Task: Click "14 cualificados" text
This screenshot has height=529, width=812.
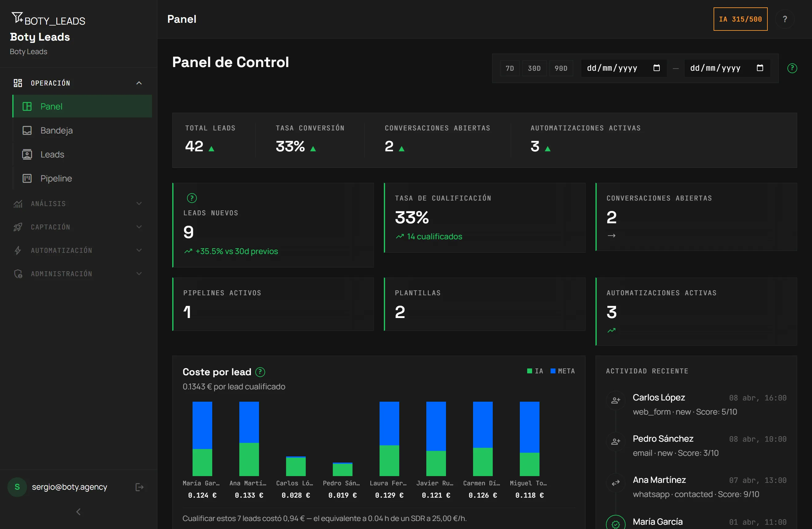Action: pyautogui.click(x=434, y=237)
